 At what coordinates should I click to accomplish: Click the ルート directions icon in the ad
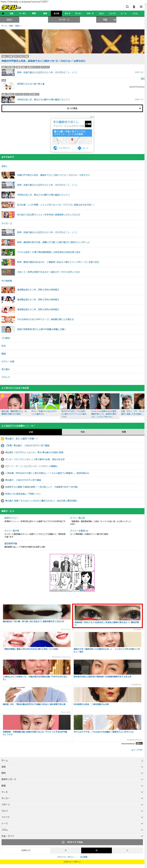[79, 148]
